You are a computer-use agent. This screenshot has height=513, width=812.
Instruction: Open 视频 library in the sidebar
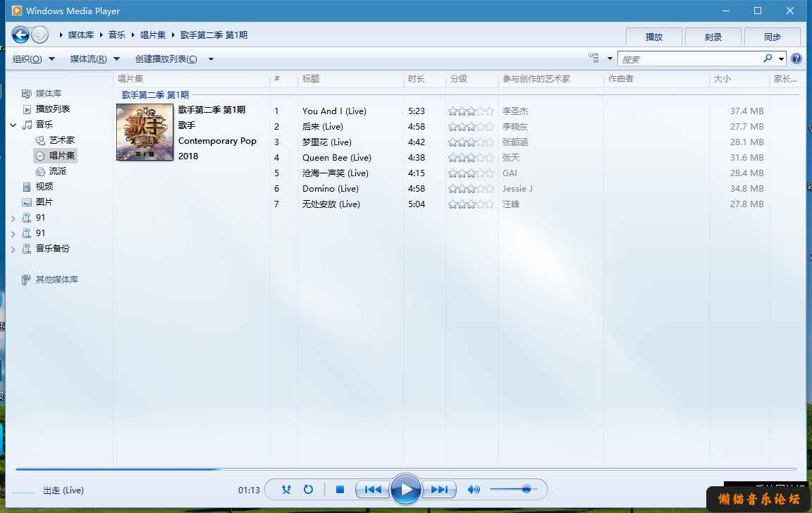(x=44, y=187)
